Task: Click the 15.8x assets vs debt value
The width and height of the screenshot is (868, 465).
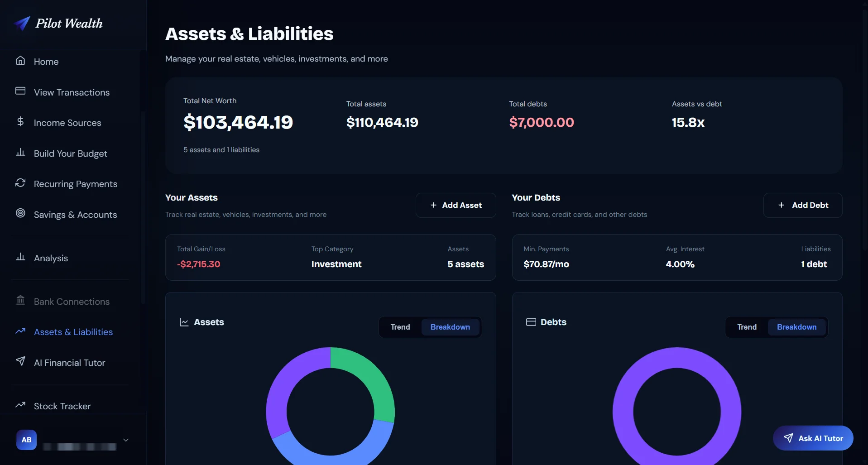Action: (x=688, y=122)
